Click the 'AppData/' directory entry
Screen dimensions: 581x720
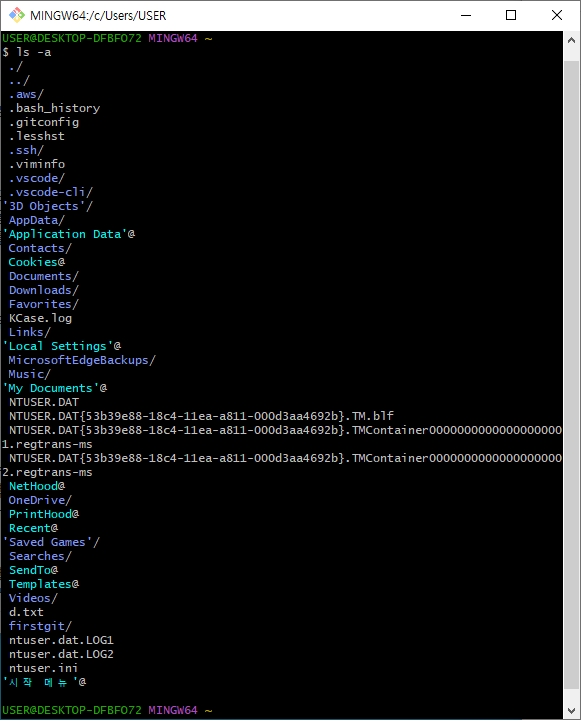click(37, 220)
